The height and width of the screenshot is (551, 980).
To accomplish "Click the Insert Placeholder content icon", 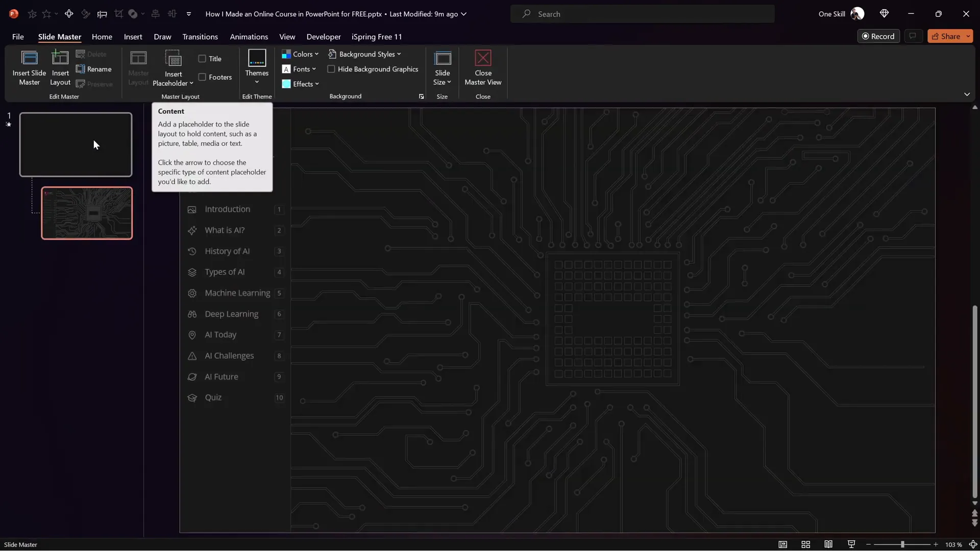I will 174,59.
